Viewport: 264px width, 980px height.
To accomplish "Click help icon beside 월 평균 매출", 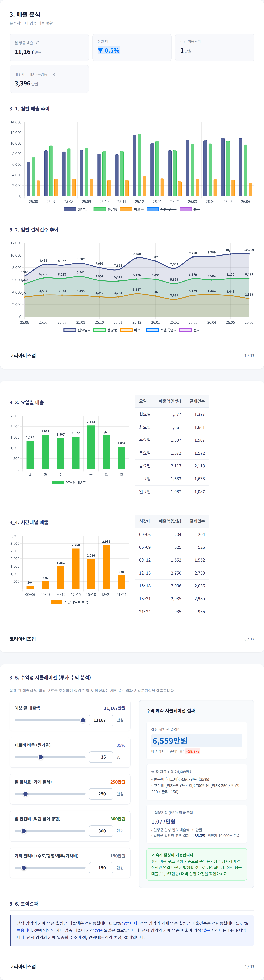I will pyautogui.click(x=38, y=43).
